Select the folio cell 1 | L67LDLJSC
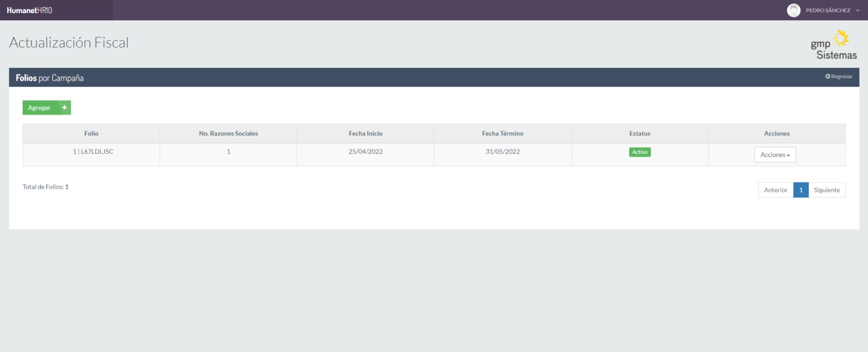This screenshot has width=868, height=352. pos(93,152)
